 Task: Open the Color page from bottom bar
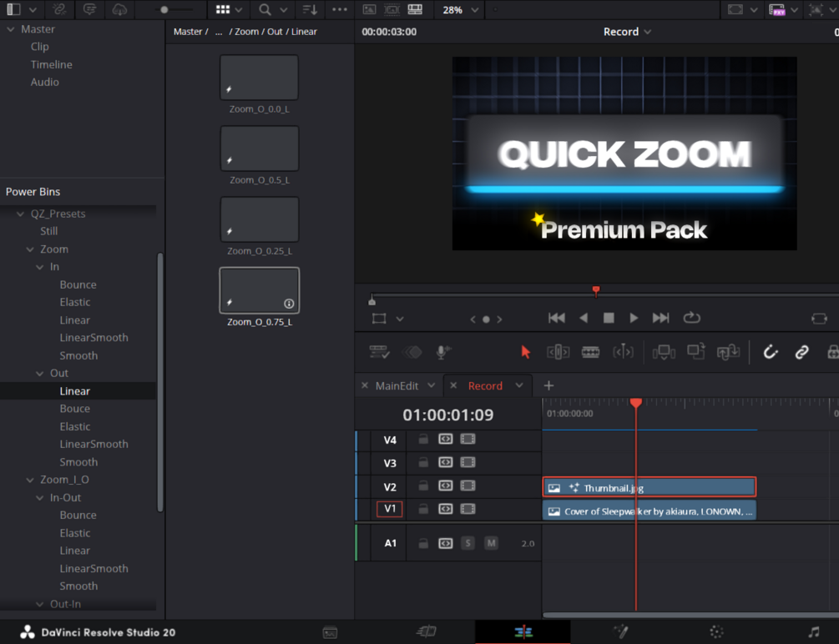coord(716,631)
